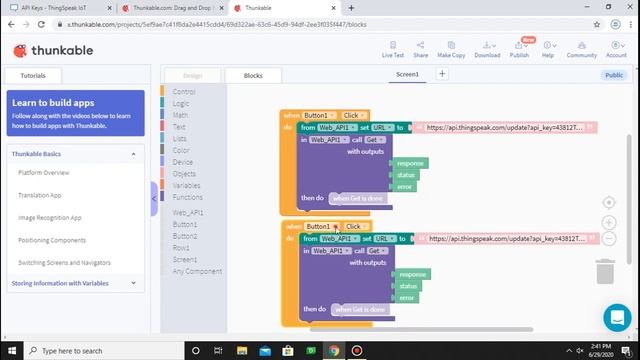Open a new browser tab
The height and width of the screenshot is (360, 640).
pos(351,8)
